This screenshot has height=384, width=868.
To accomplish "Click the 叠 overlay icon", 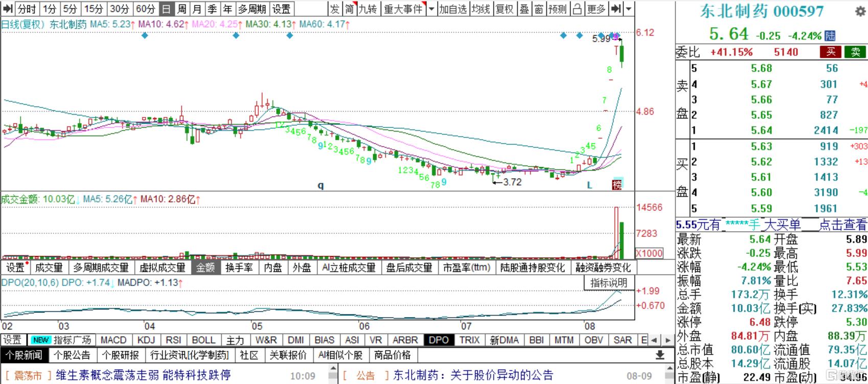I will 524,9.
